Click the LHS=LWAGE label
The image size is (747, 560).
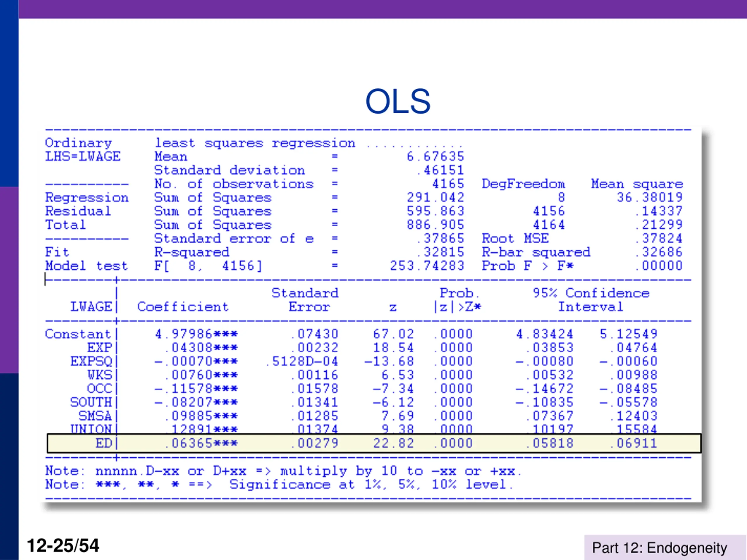coord(83,157)
